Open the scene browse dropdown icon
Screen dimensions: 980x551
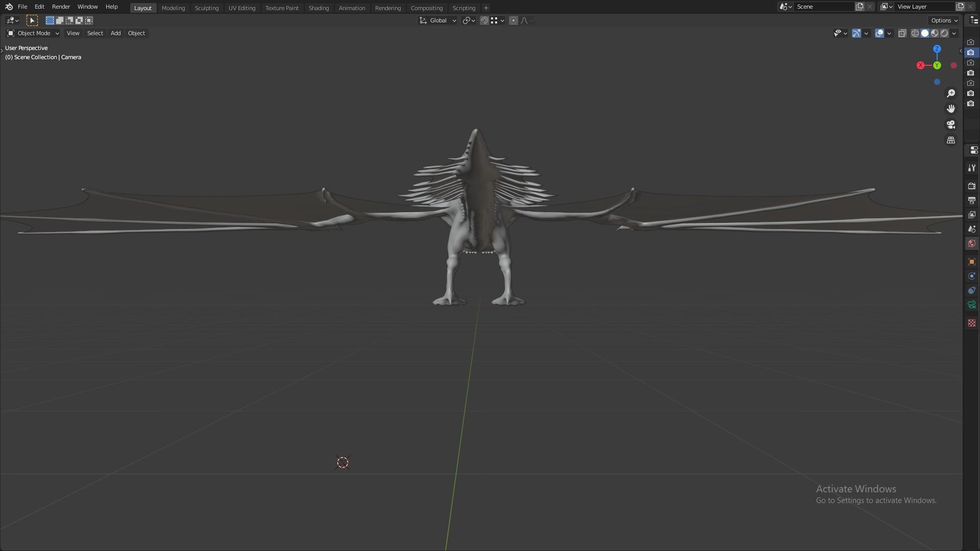785,7
